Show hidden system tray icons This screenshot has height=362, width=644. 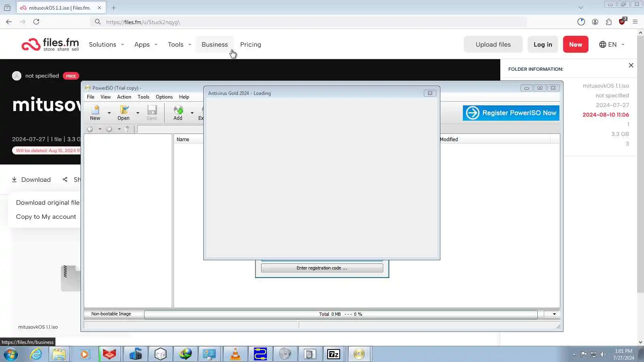[x=574, y=354]
